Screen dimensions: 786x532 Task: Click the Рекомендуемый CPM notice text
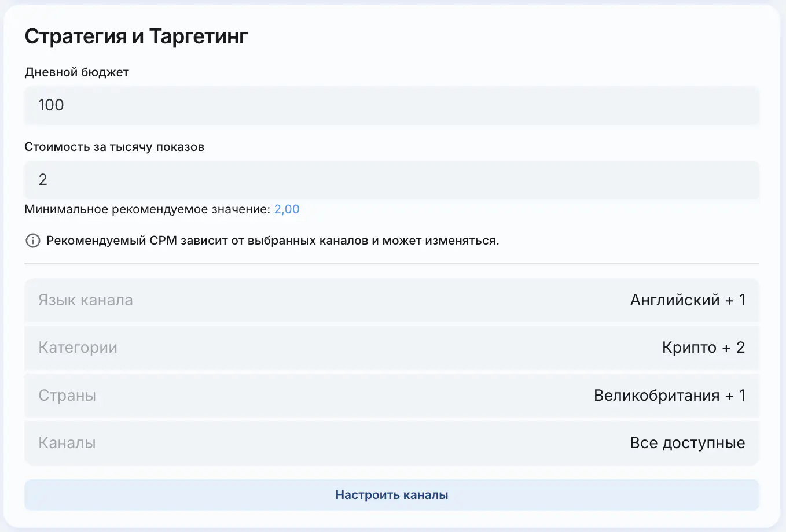[273, 241]
